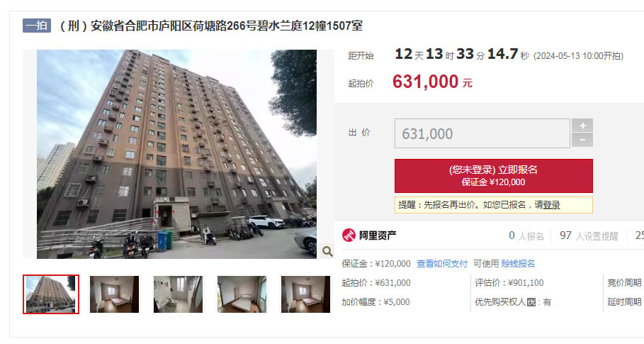Image resolution: width=644 pixels, height=344 pixels.
Task: Select the building exterior thumbnail
Action: [x=51, y=294]
